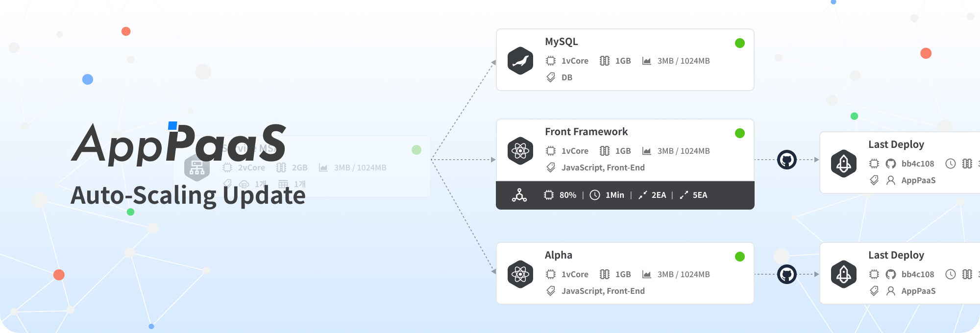
Task: Click the Alpha card vCore chip icon
Action: coord(551,274)
